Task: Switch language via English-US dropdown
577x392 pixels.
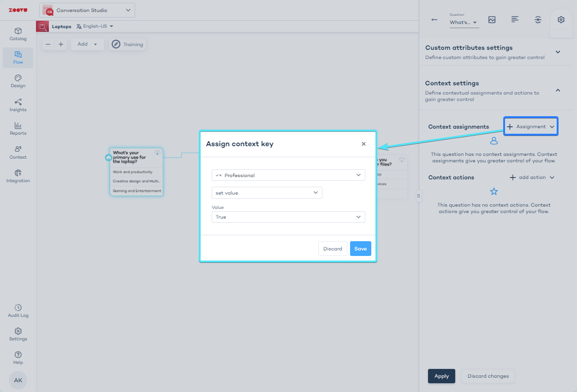Action: pos(95,26)
